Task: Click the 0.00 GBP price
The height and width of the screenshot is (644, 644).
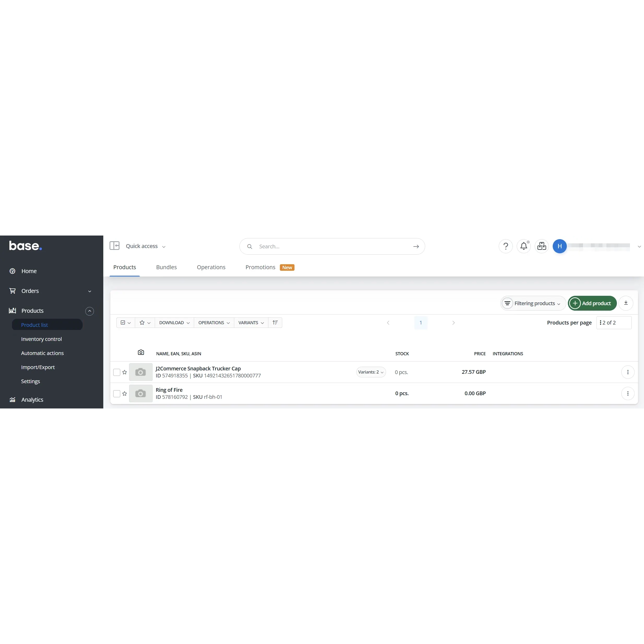Action: click(475, 393)
